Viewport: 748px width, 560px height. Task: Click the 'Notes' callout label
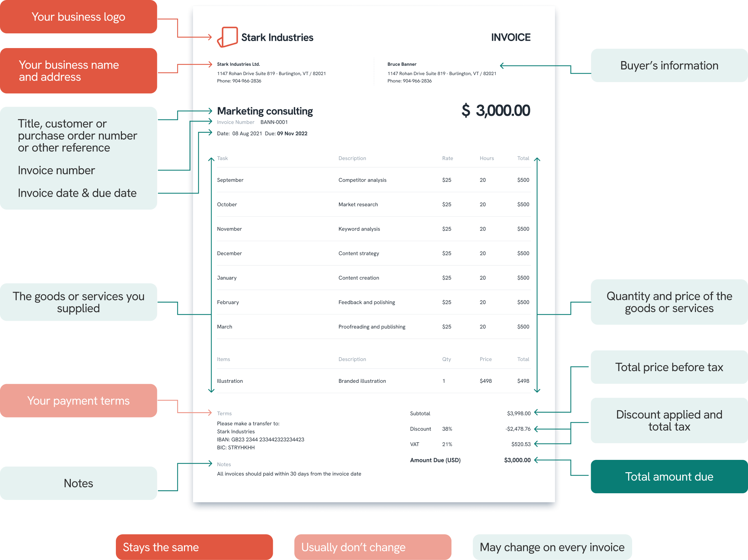point(78,483)
